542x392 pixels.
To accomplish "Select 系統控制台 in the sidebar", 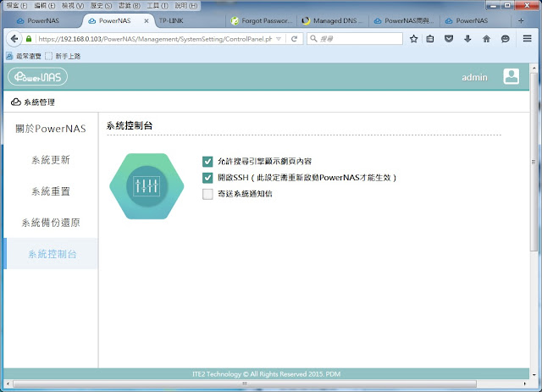I will (51, 254).
